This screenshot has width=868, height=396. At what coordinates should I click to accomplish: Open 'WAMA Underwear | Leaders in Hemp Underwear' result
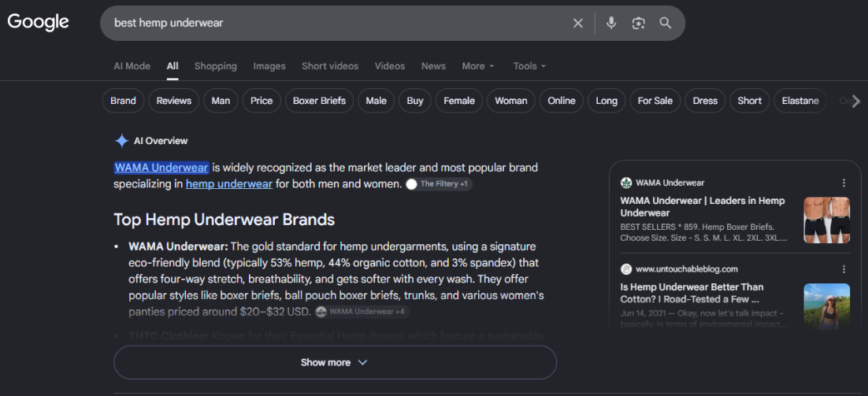[x=703, y=207]
